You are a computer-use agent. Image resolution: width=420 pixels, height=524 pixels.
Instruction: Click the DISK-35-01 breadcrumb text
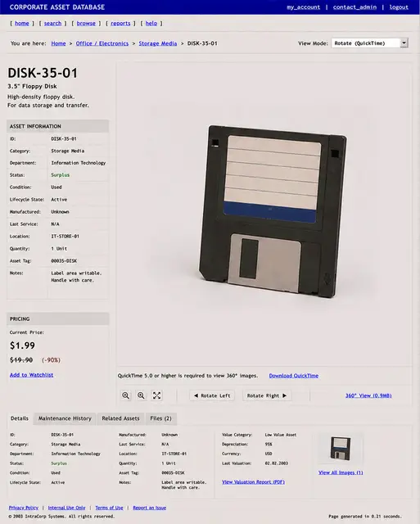point(202,43)
